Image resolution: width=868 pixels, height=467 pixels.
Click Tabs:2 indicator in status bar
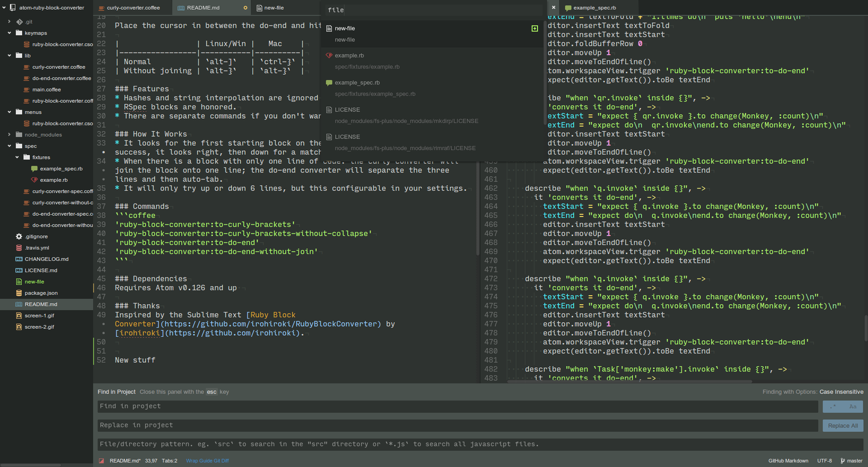click(169, 461)
